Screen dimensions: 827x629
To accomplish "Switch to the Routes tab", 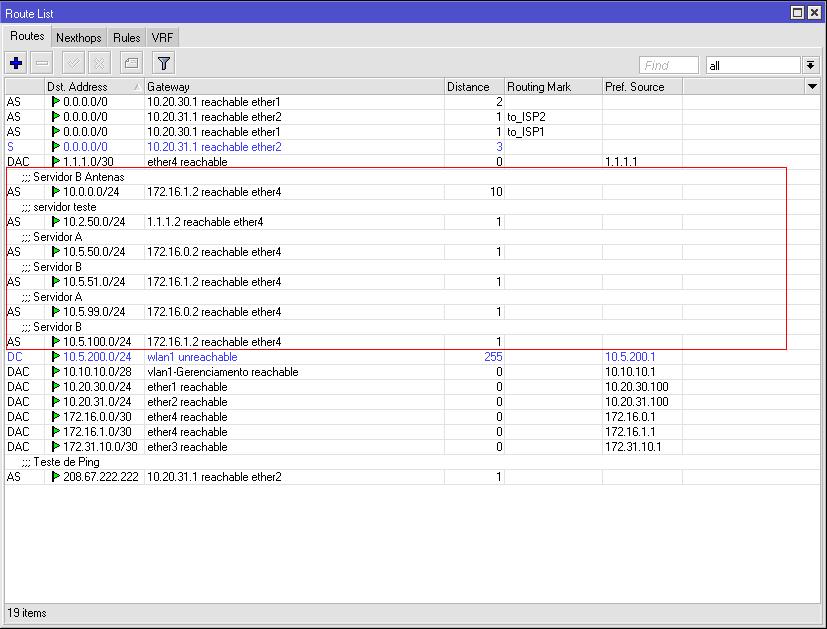I will [x=27, y=36].
